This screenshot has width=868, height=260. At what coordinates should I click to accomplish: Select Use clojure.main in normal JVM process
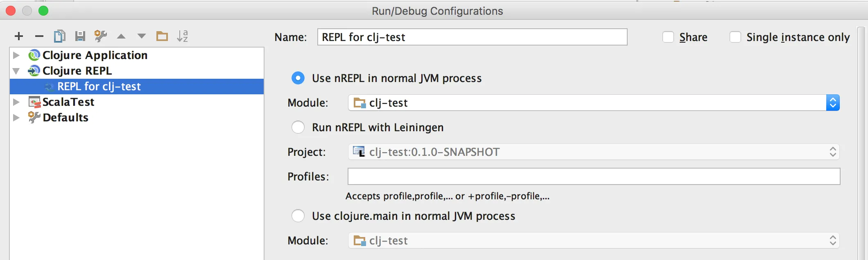[x=298, y=216]
